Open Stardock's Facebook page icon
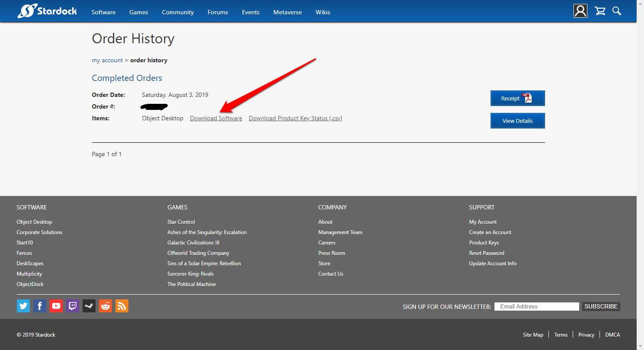644x350 pixels. point(40,306)
